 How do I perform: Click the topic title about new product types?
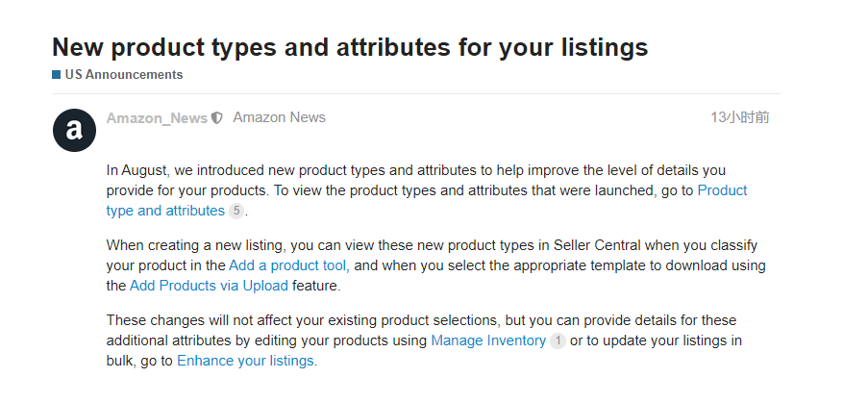point(350,46)
